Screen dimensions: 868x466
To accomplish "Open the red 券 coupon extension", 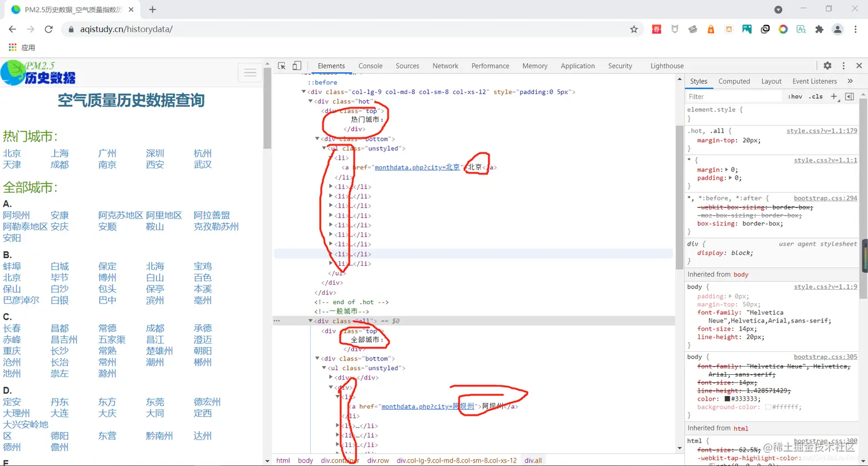I will (657, 29).
